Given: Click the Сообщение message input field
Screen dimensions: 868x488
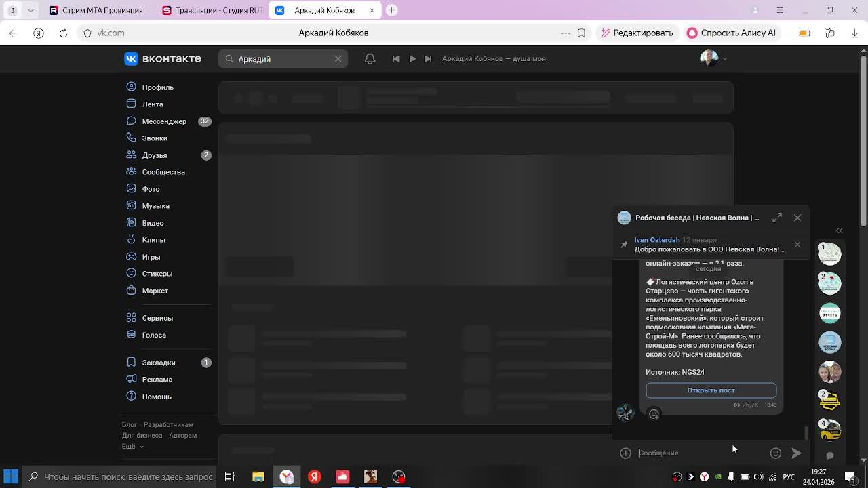Looking at the screenshot, I should click(x=701, y=453).
